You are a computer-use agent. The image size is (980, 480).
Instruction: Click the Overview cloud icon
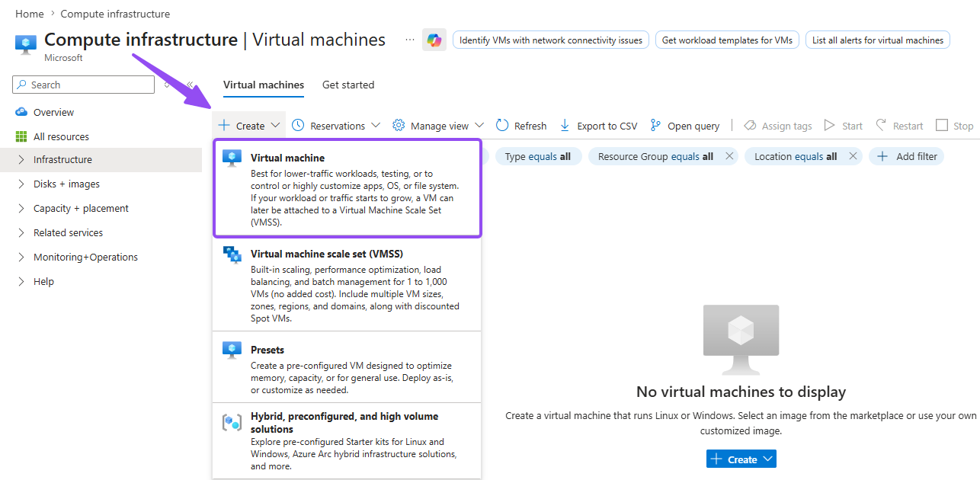click(21, 112)
